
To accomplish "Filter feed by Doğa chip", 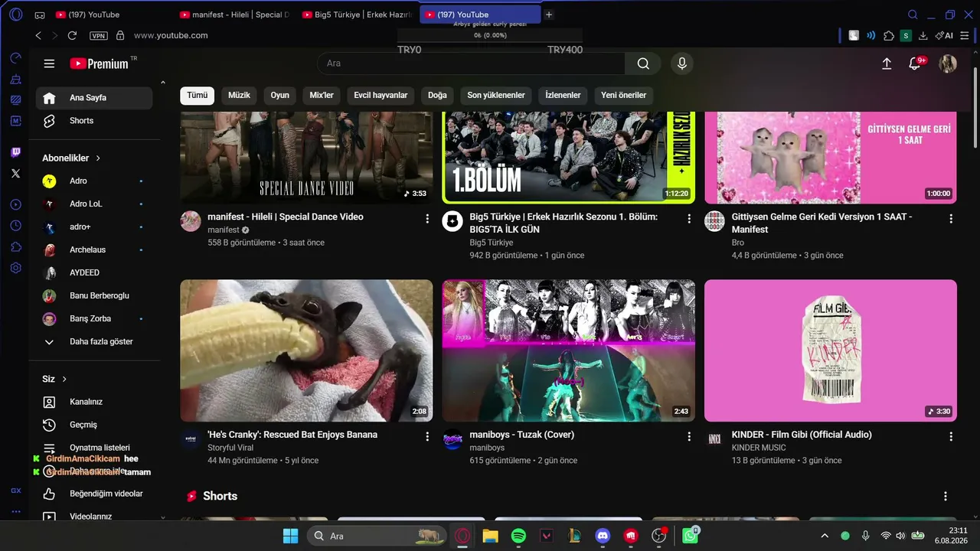I will click(437, 95).
